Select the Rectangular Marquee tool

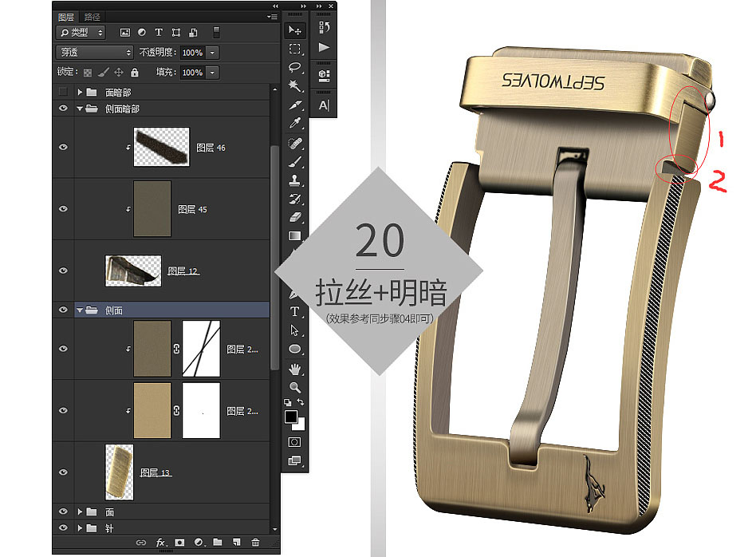click(294, 49)
